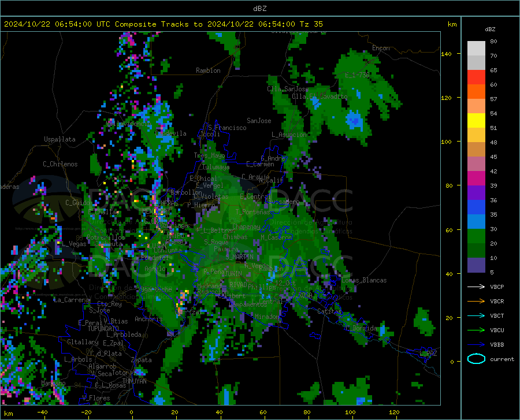Click the cyan VBCT arrow icon in legend
The height and width of the screenshot is (420, 520).
point(476,315)
